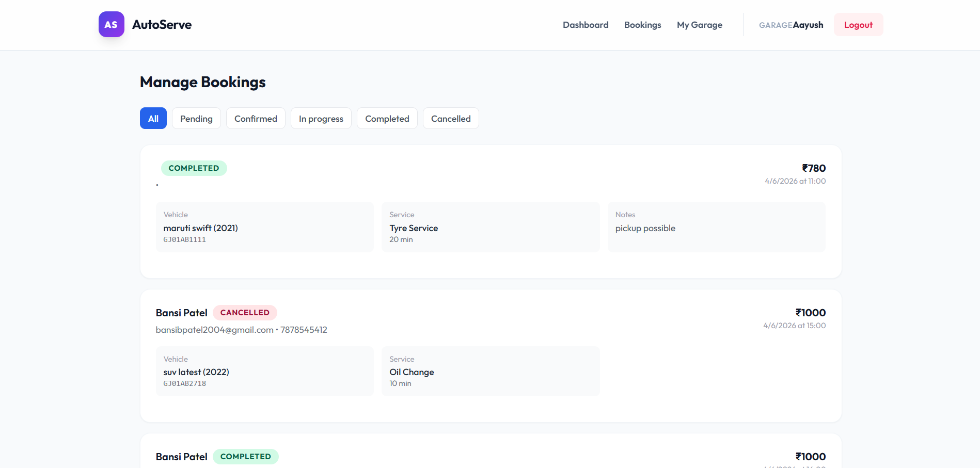
Task: Click the Logout button
Action: pyautogui.click(x=858, y=25)
